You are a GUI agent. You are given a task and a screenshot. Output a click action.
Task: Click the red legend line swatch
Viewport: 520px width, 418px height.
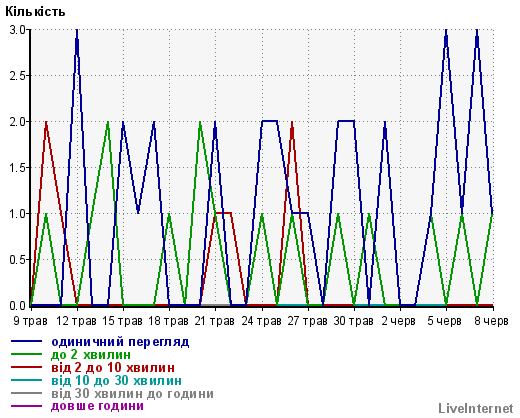pos(26,367)
